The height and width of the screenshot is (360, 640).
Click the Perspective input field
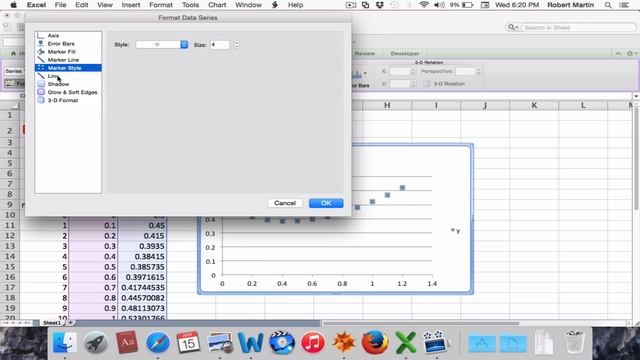point(465,71)
